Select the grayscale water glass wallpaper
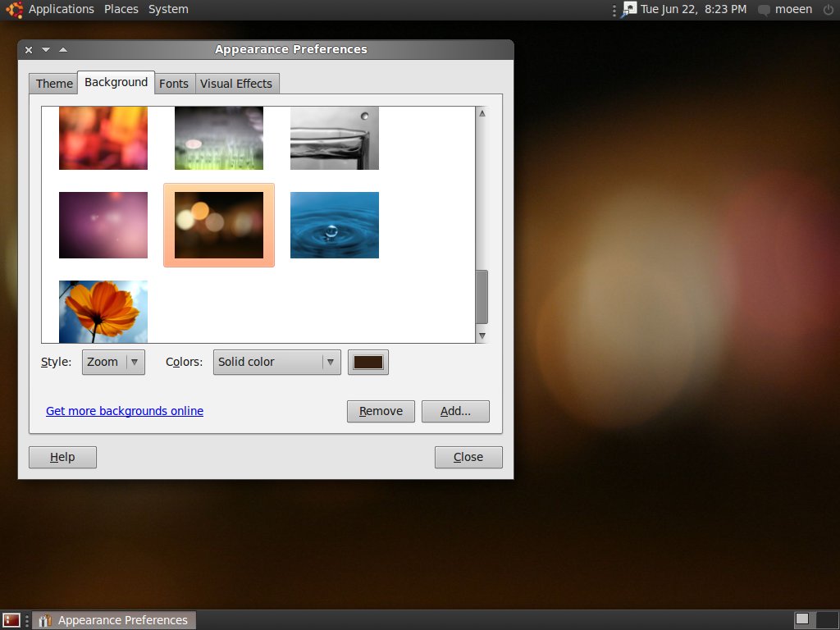 tap(335, 138)
